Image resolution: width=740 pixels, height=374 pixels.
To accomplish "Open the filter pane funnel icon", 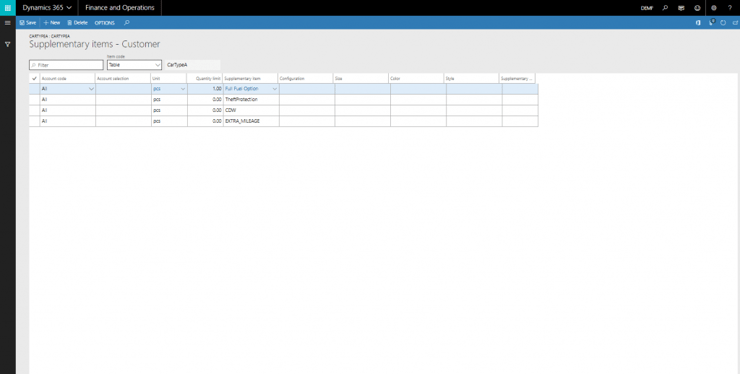I will tap(8, 44).
